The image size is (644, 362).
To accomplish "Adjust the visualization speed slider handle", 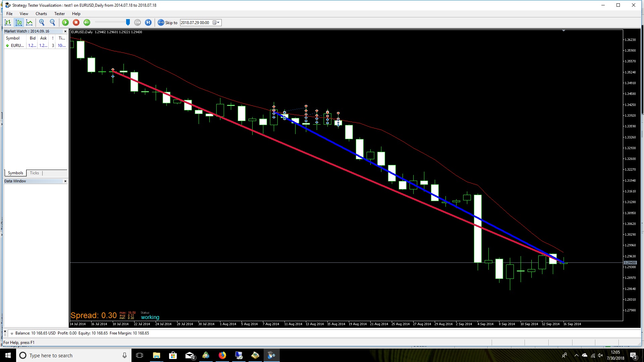I will pos(128,22).
